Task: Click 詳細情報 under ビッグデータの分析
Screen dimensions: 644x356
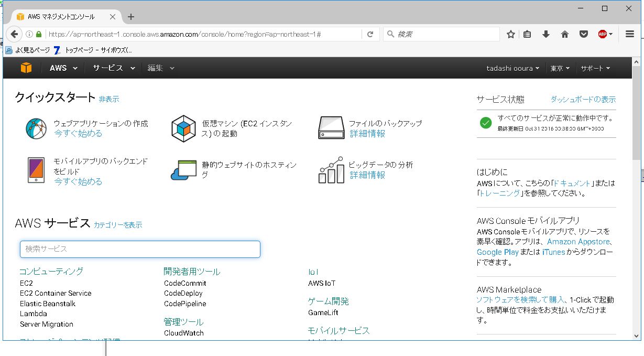Action: [x=367, y=175]
